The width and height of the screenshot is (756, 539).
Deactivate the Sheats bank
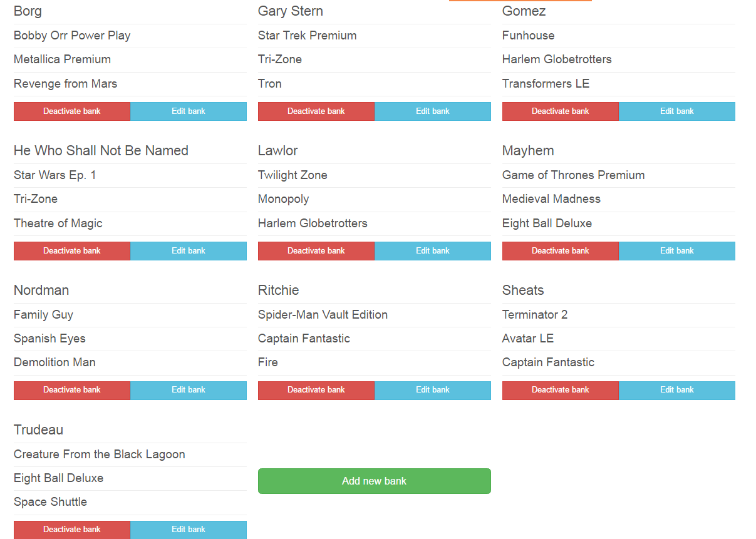561,390
